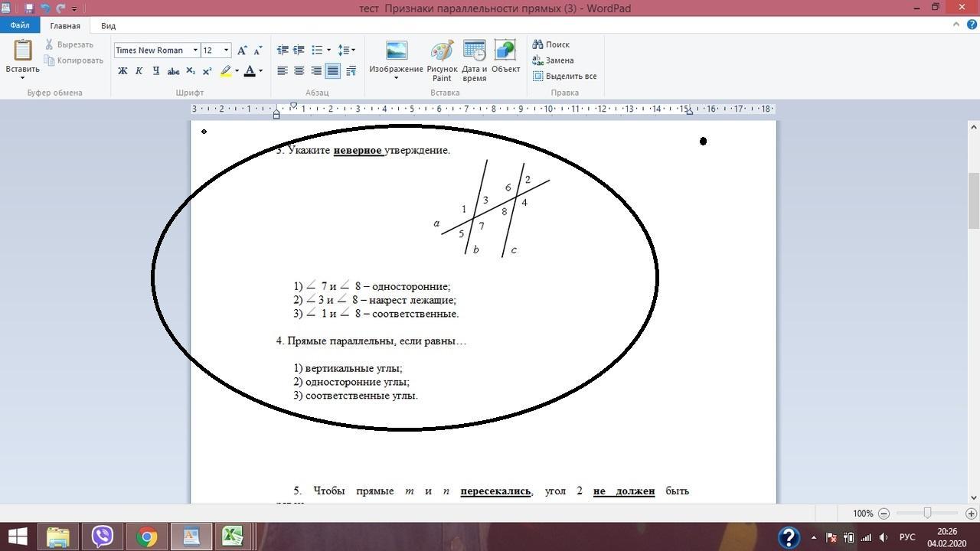This screenshot has width=980, height=551.
Task: Open the Customize Quick Access Toolbar arrow
Action: [x=74, y=8]
